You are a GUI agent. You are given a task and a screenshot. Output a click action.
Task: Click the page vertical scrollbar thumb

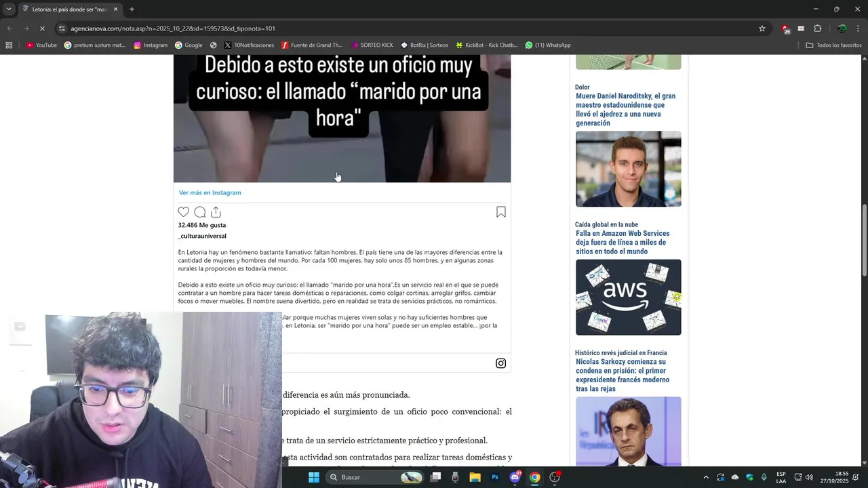[864, 240]
